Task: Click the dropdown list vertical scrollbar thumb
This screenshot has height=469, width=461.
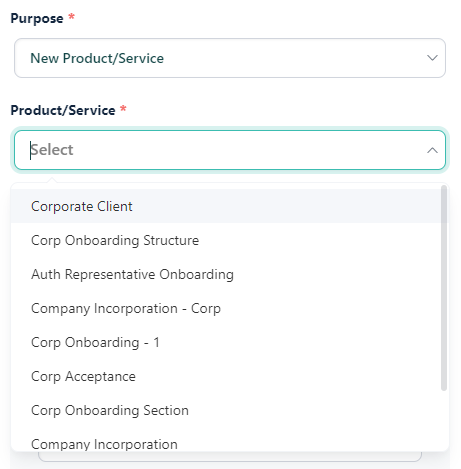Action: click(x=444, y=288)
